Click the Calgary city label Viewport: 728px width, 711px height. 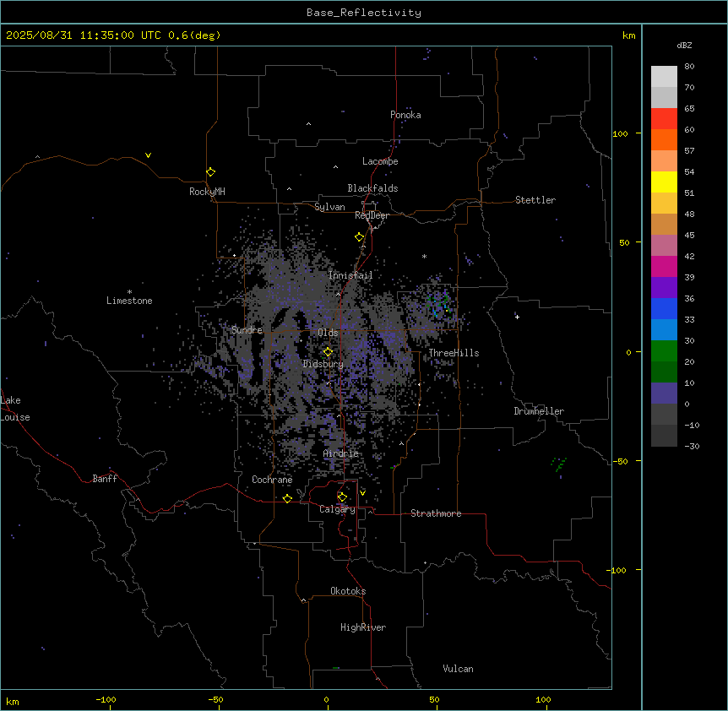point(337,509)
